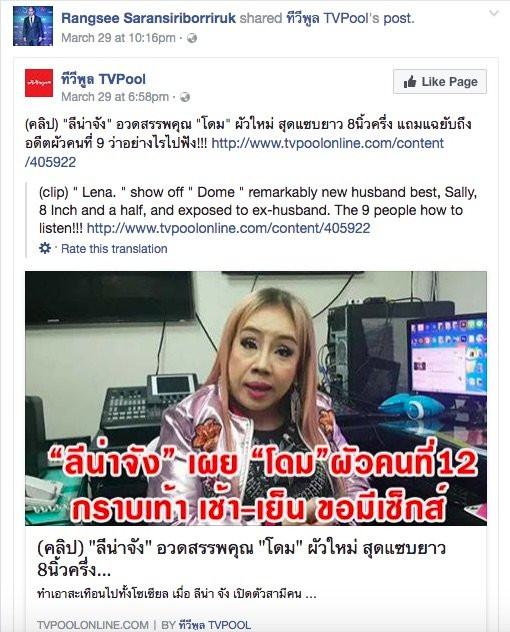Click Rate this translation
510x632 pixels.
coord(114,249)
